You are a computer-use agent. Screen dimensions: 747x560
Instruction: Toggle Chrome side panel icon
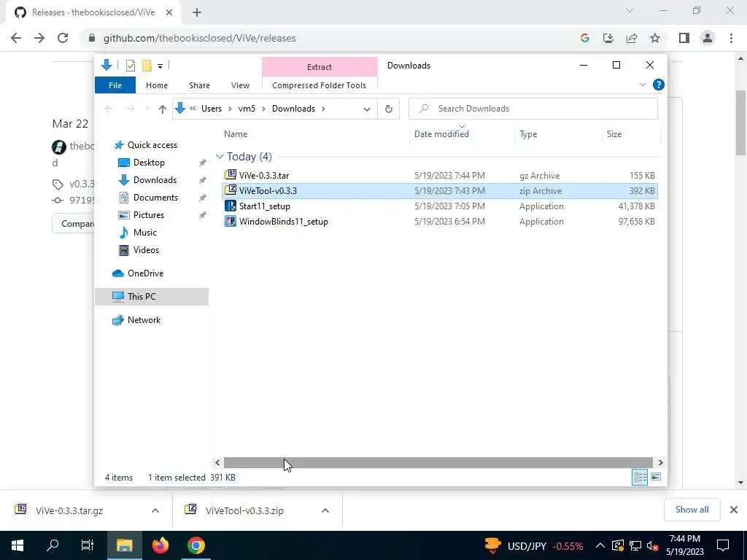coord(684,38)
